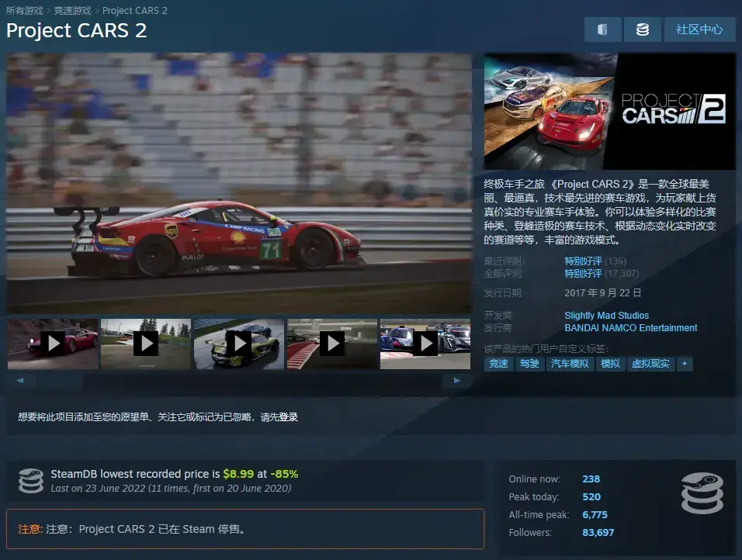Screen dimensions: 742x560
Task: Select the 竞速 tag
Action: pyautogui.click(x=498, y=364)
